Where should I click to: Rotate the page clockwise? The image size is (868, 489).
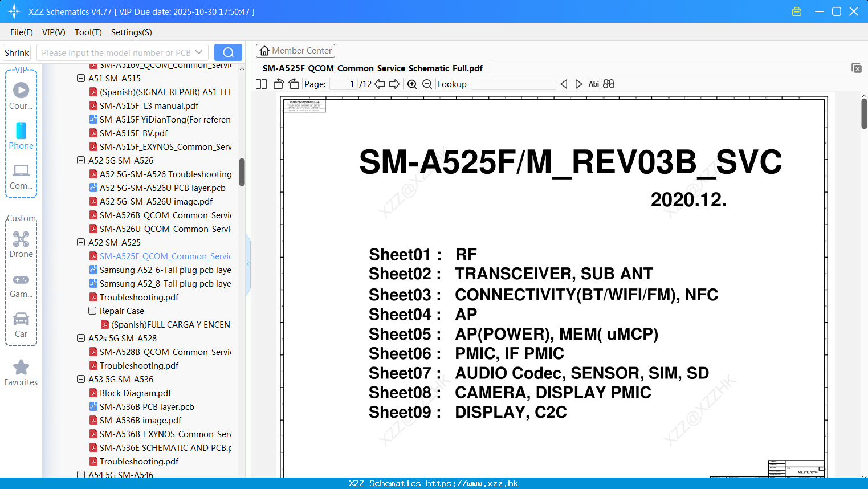click(x=294, y=84)
